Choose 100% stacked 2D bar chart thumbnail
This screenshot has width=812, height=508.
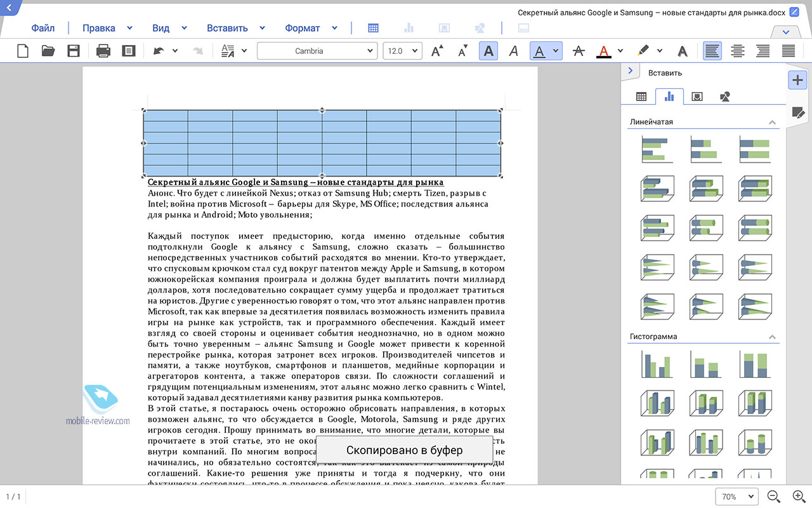[755, 149]
